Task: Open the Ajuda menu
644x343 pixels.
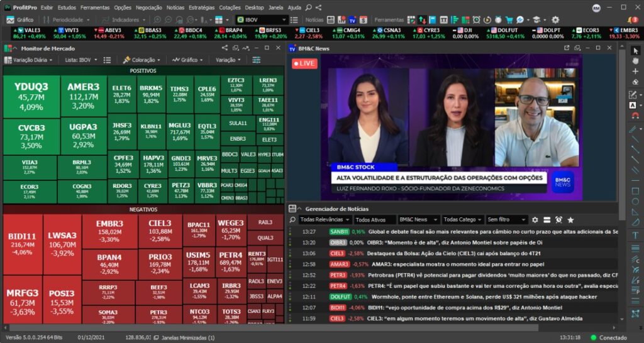Action: pos(294,8)
